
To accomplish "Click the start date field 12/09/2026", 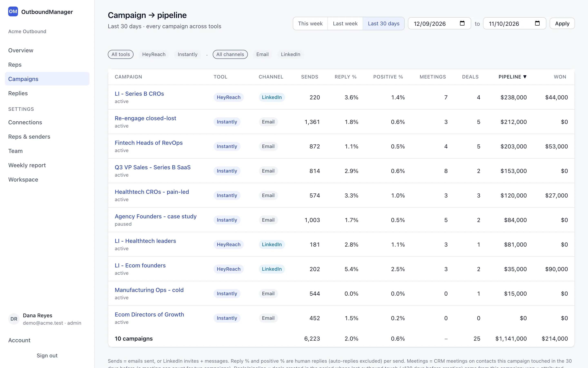I will [439, 24].
